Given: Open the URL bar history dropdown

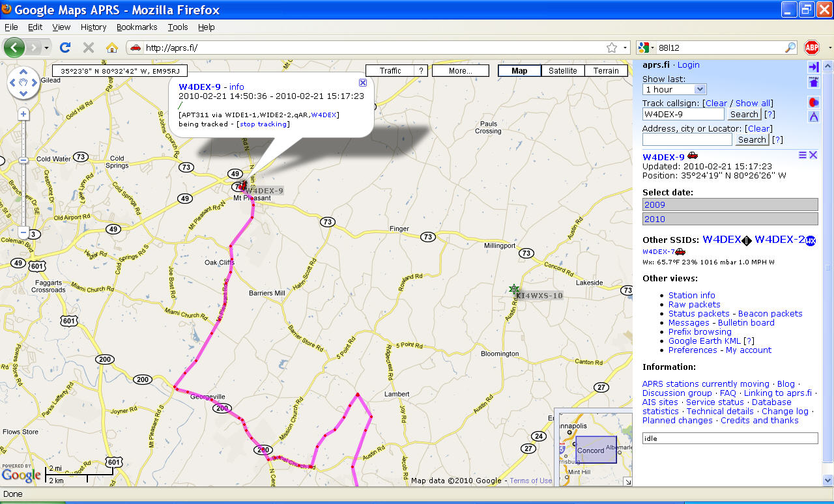Looking at the screenshot, I should pos(625,48).
